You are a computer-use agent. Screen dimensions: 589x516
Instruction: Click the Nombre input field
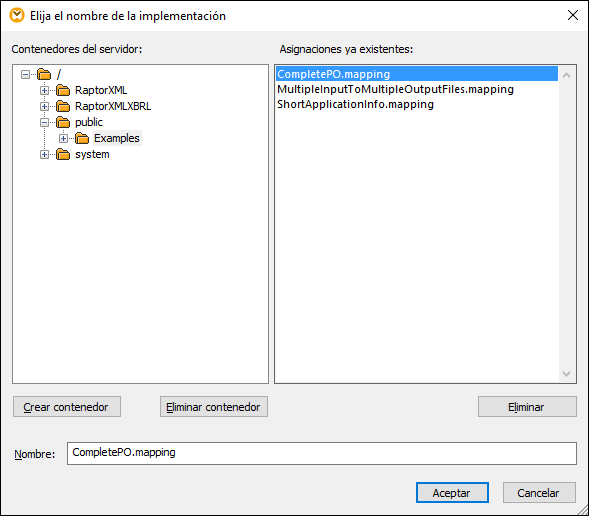click(322, 453)
